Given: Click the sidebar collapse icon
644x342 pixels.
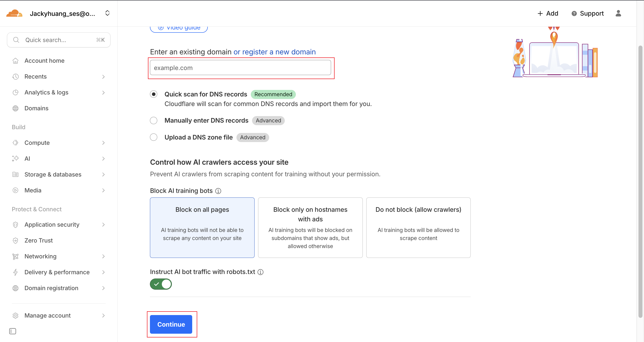Looking at the screenshot, I should coord(13,331).
